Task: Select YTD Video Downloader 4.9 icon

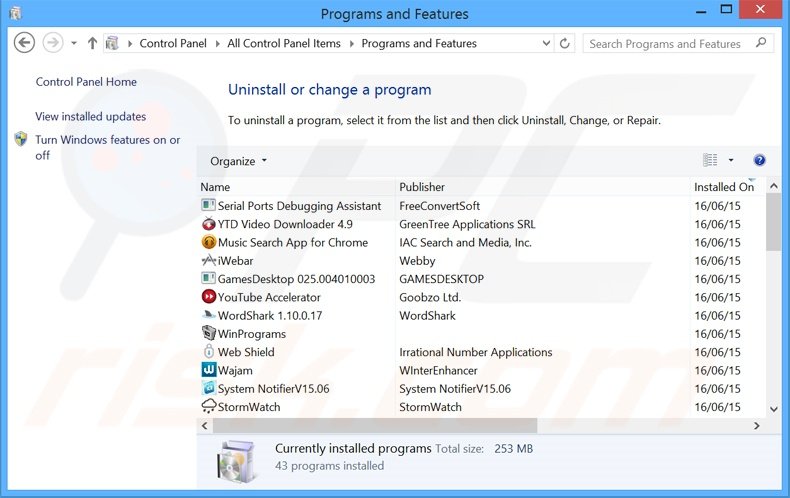Action: click(x=208, y=223)
